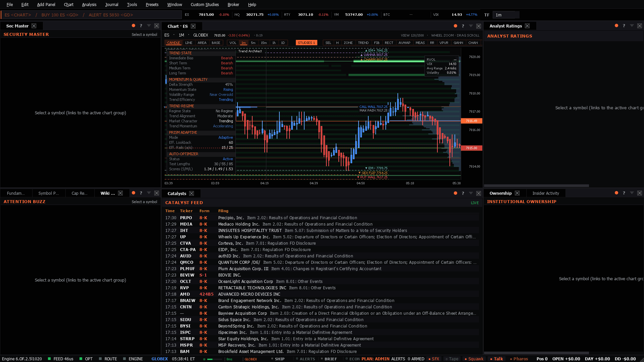Switch chart style to AREA
Viewport: 644px width, 362px height.
[202, 43]
